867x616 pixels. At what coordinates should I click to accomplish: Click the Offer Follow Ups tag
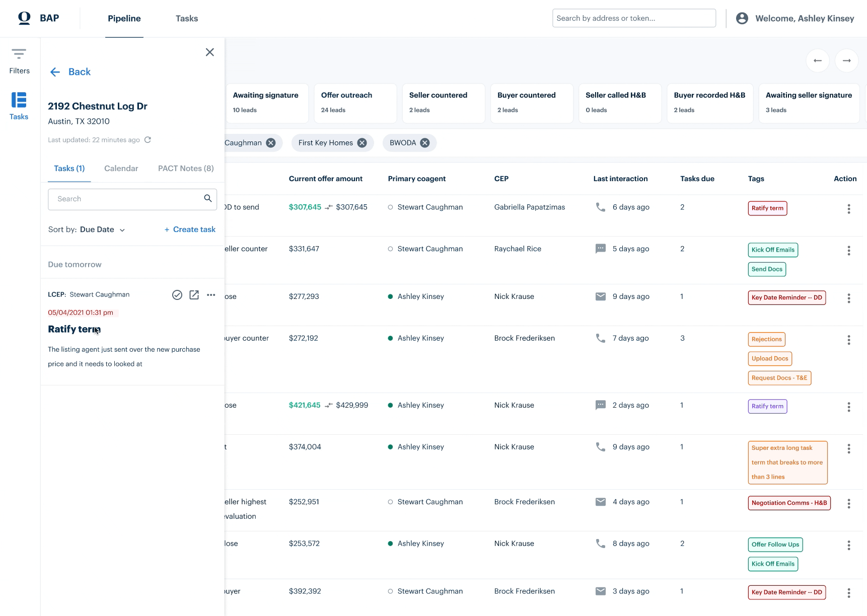pos(775,545)
